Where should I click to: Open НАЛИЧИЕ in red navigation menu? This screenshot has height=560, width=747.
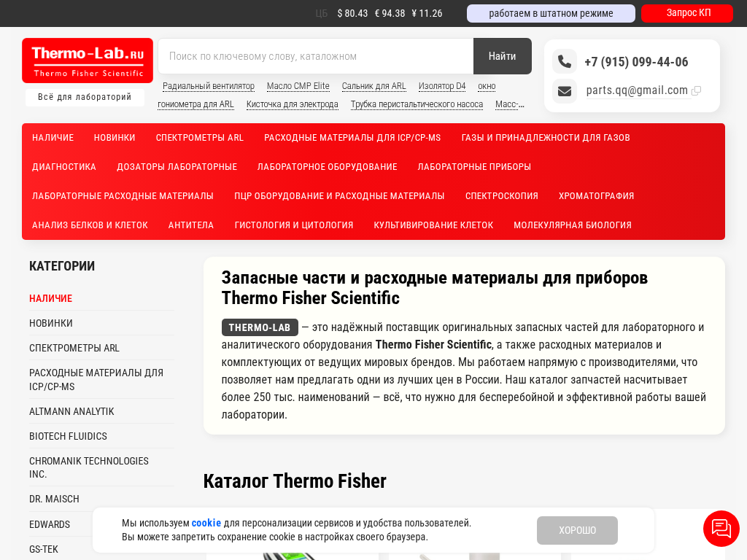53,138
